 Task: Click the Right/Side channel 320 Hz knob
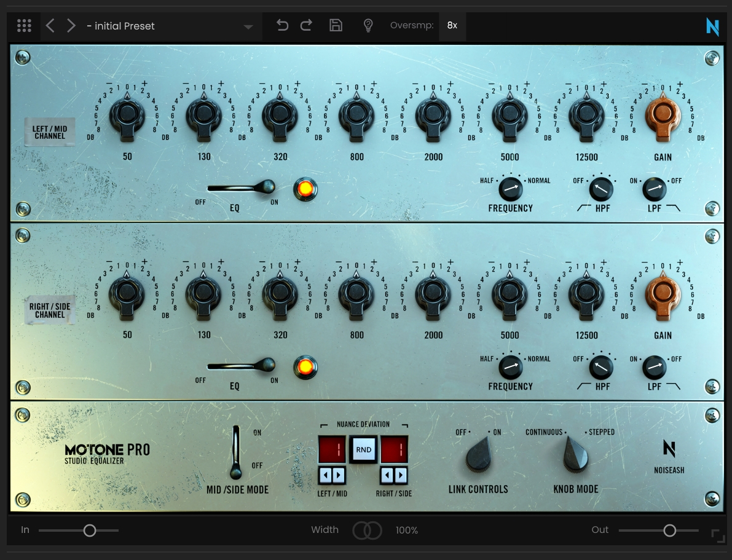[280, 294]
